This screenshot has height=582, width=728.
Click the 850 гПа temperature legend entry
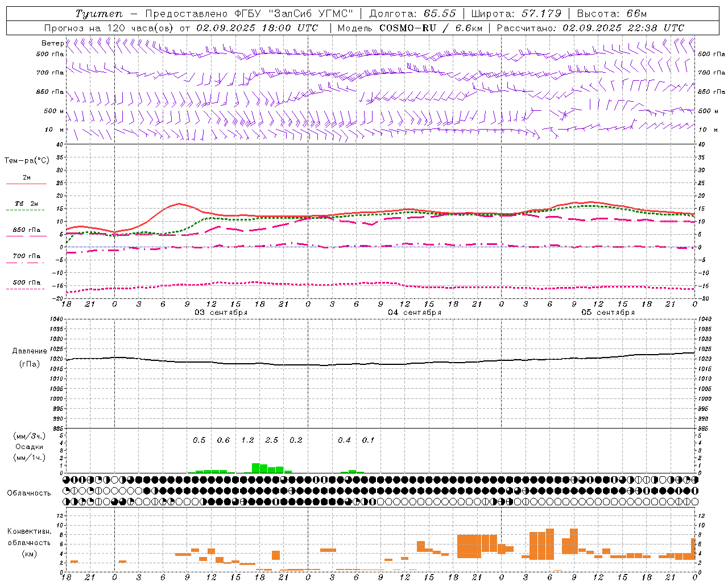[27, 230]
